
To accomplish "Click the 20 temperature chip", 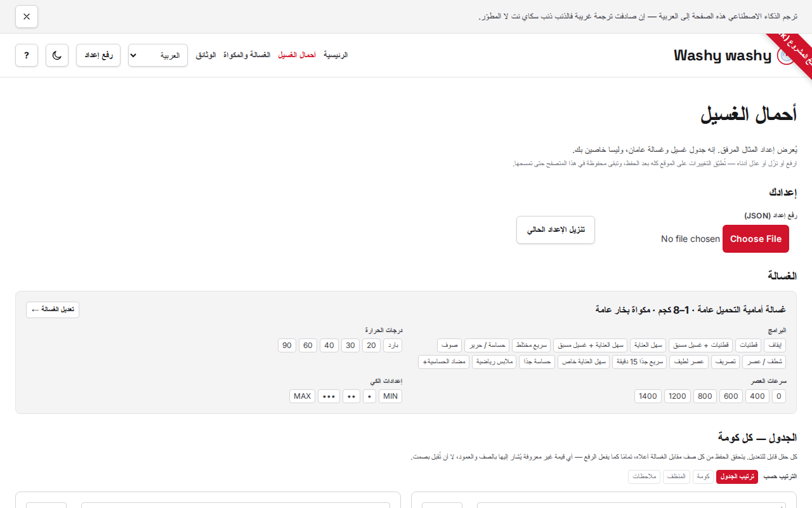I will (371, 345).
